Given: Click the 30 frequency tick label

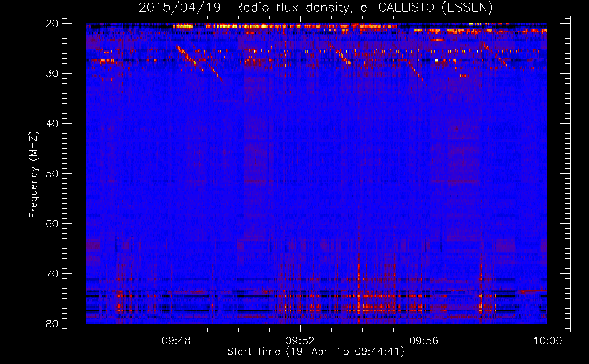Looking at the screenshot, I should 52,74.
